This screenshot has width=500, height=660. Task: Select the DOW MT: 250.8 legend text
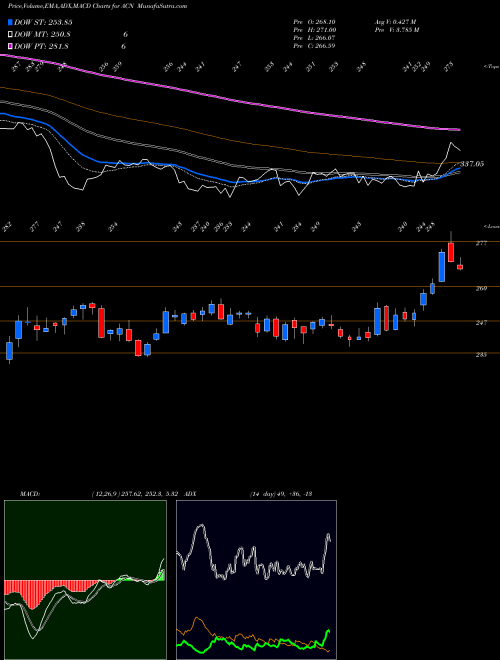[x=42, y=34]
